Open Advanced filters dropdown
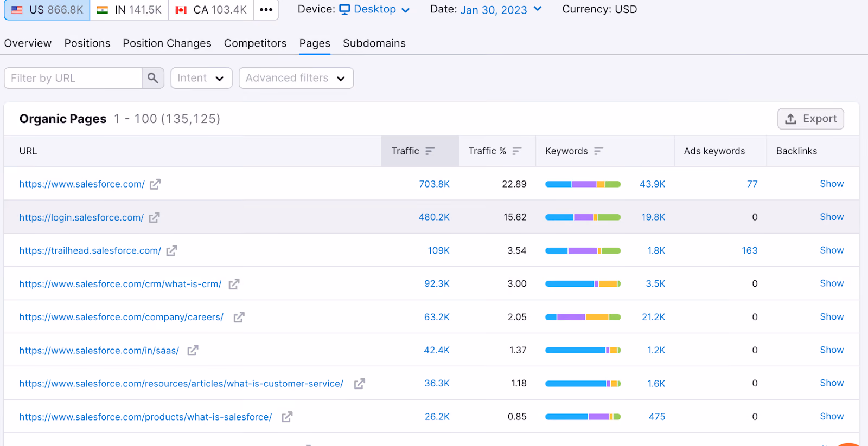 click(x=296, y=78)
